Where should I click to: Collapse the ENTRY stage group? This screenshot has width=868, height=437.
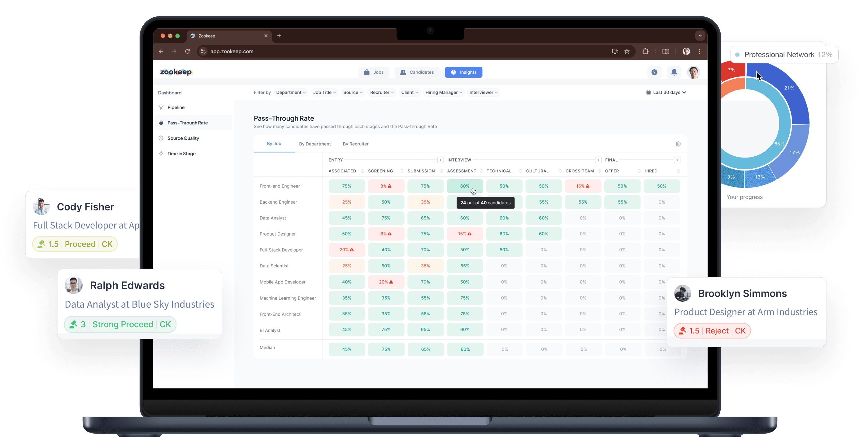point(441,160)
